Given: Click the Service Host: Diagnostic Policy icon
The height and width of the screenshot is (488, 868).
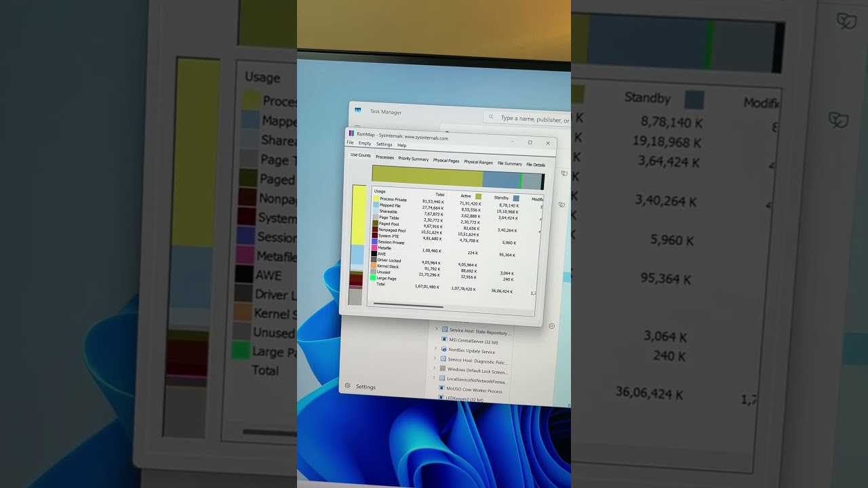Looking at the screenshot, I should [443, 359].
